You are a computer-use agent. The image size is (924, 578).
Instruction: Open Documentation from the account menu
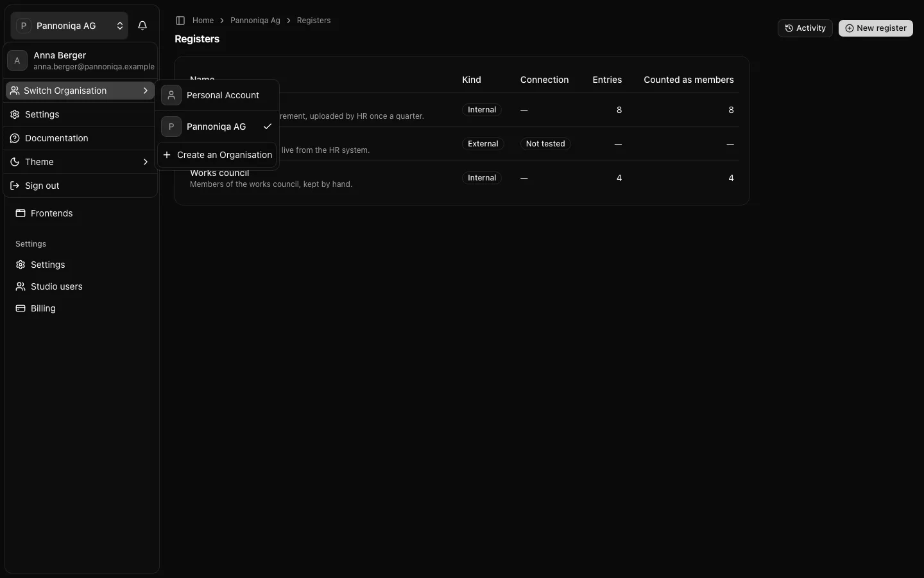pyautogui.click(x=80, y=138)
